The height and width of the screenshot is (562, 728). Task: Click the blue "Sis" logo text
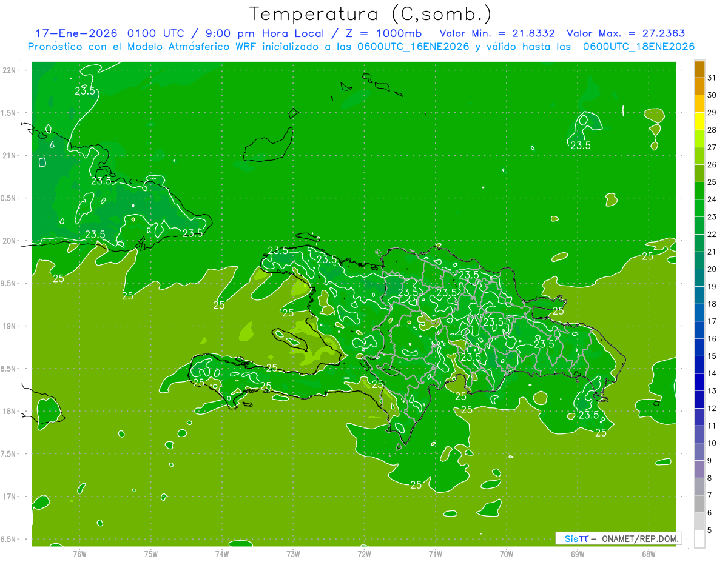coord(571,538)
